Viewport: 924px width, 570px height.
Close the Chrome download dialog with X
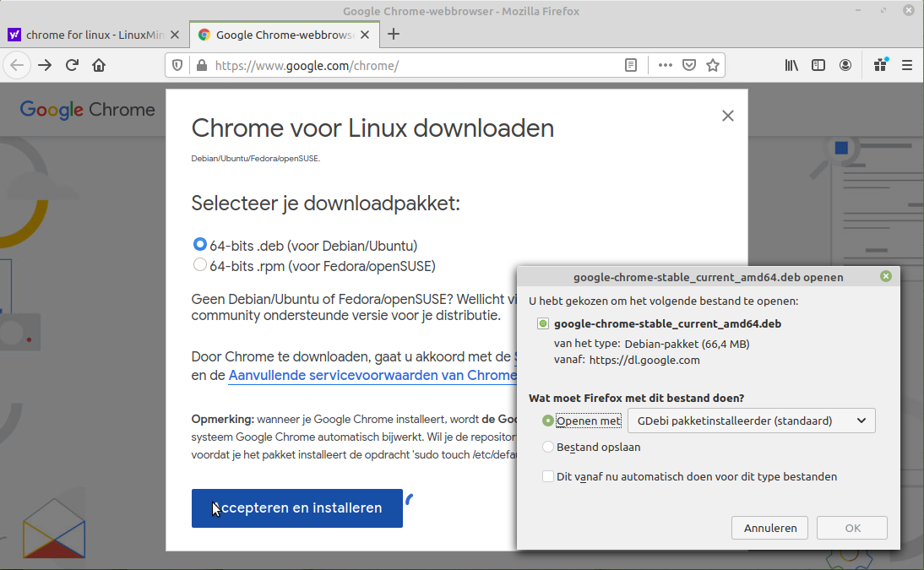pos(728,116)
